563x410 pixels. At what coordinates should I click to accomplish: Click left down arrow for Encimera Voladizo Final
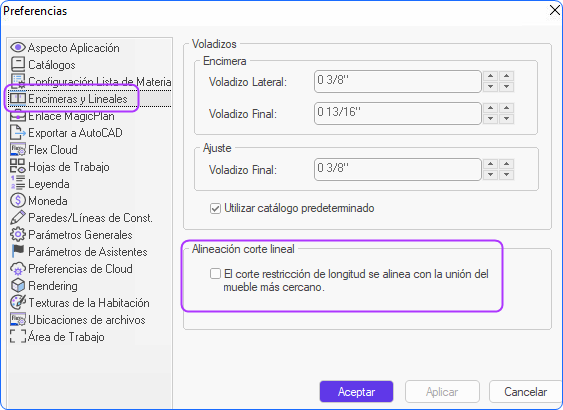coord(490,118)
